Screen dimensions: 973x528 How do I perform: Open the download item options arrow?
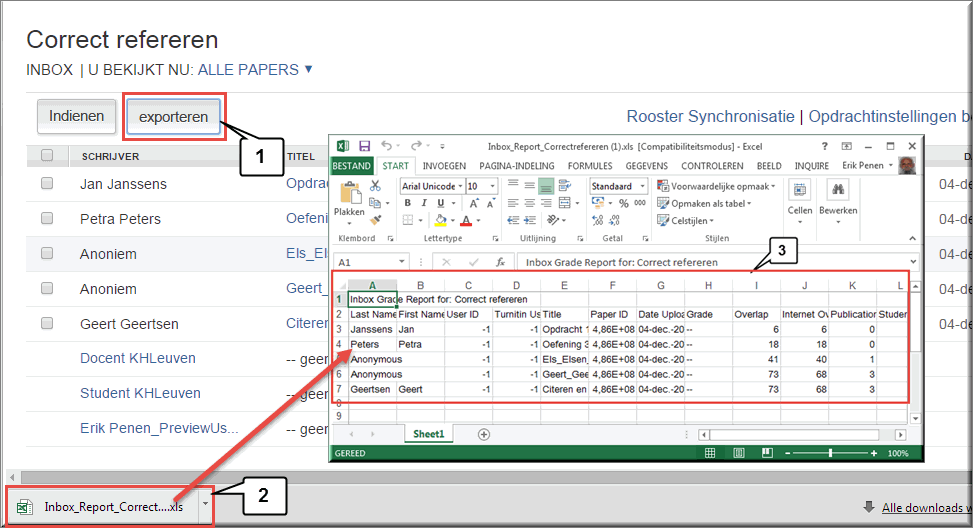click(x=205, y=504)
